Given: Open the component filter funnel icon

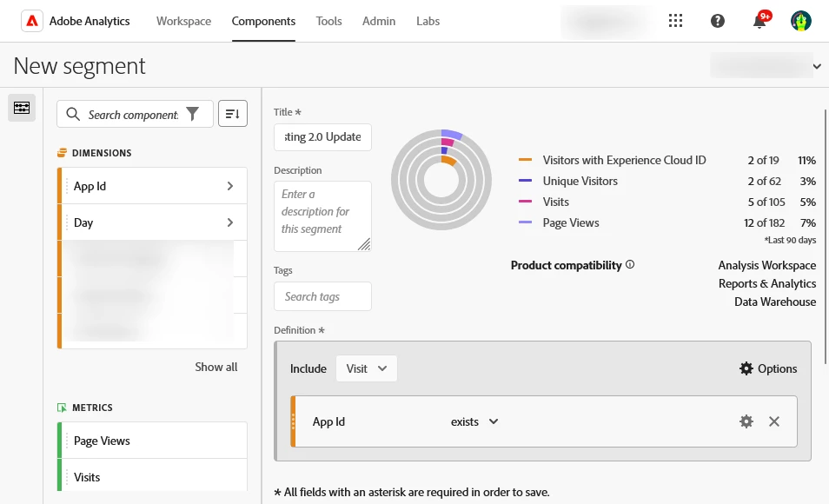Looking at the screenshot, I should (x=192, y=114).
